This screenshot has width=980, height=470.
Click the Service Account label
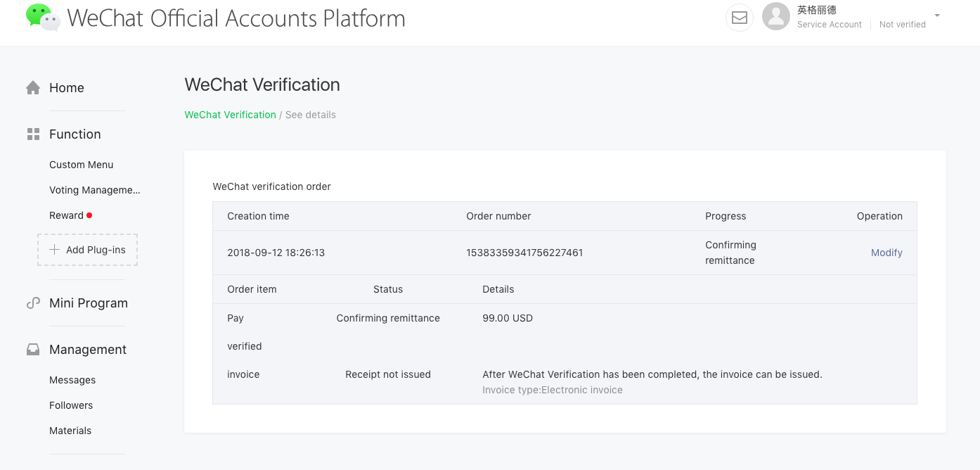(x=830, y=25)
